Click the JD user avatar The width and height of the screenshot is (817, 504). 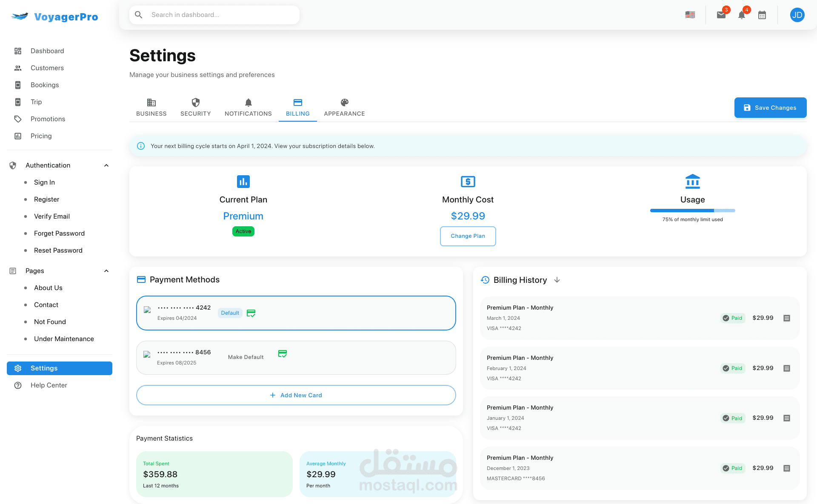click(x=797, y=15)
